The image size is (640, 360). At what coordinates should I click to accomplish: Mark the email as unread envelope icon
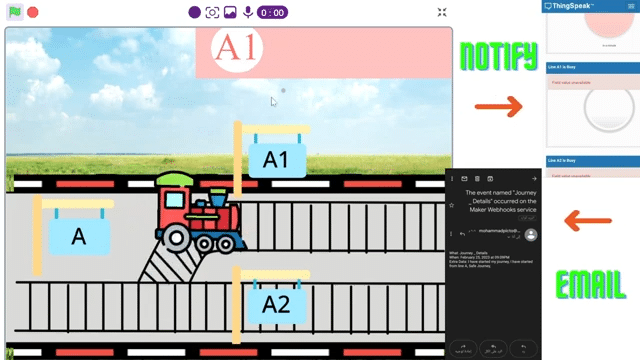coord(464,179)
